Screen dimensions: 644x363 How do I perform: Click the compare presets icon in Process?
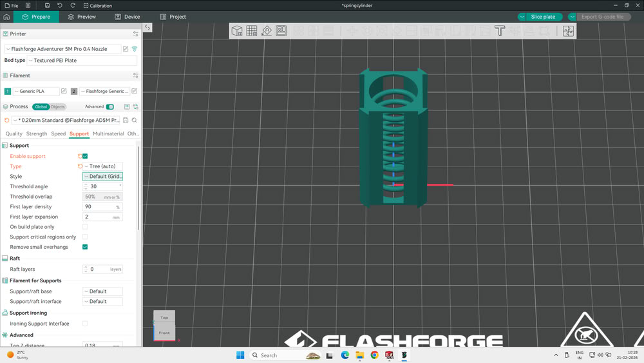click(135, 106)
